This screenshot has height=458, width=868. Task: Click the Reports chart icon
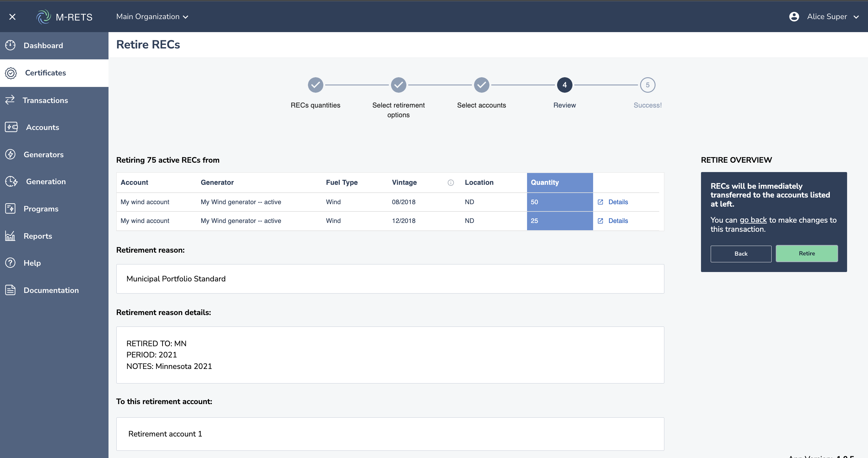(10, 236)
